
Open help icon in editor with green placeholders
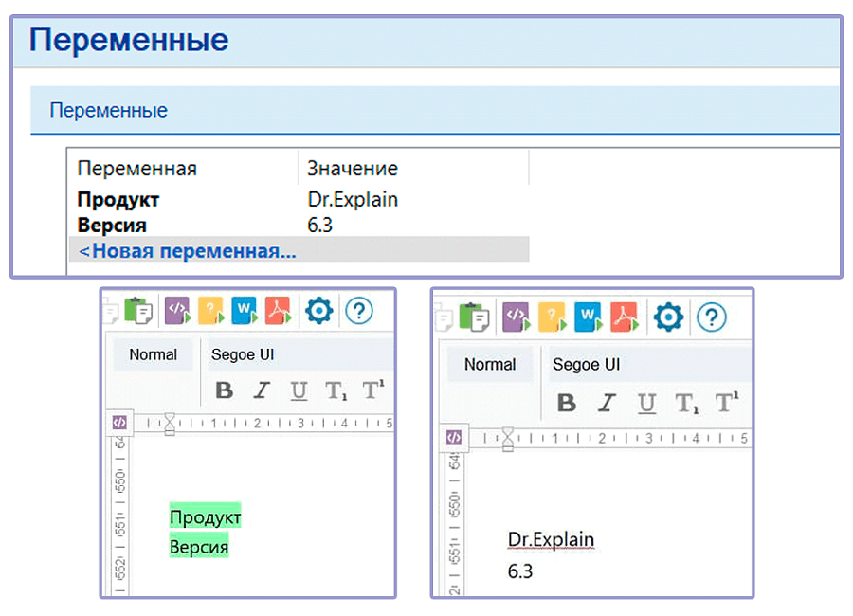[x=359, y=311]
